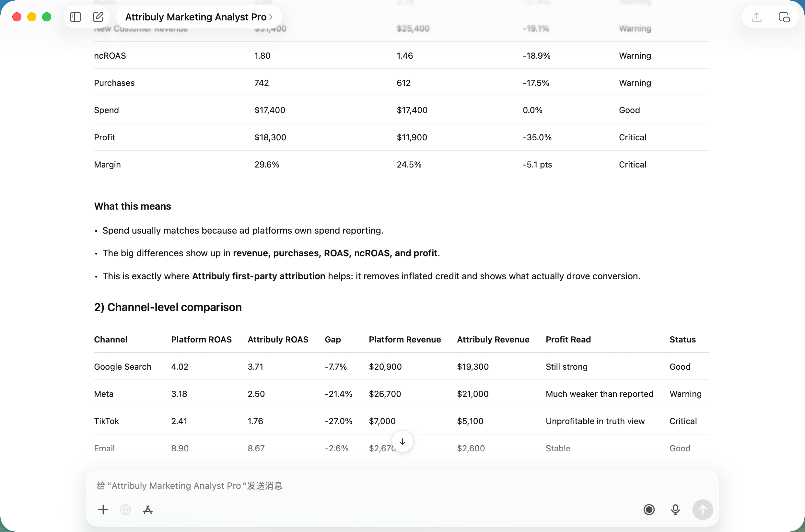The width and height of the screenshot is (805, 532).
Task: Toggle the web search globe icon
Action: tap(125, 510)
